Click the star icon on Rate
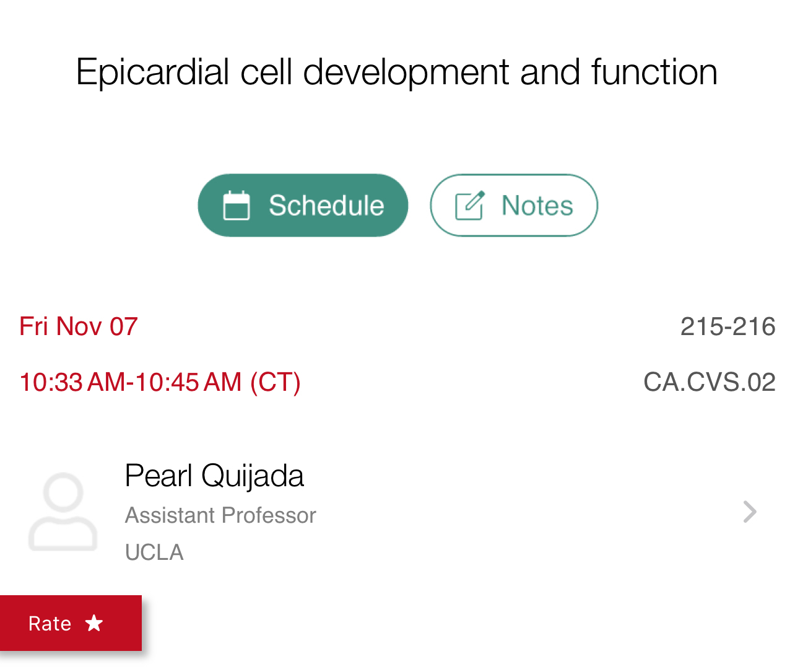Screen dimensions: 795x672 click(94, 622)
